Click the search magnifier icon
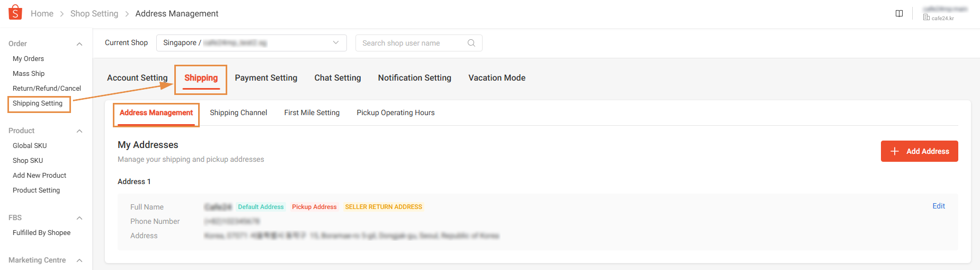Screen dimensions: 980x270 [x=471, y=43]
